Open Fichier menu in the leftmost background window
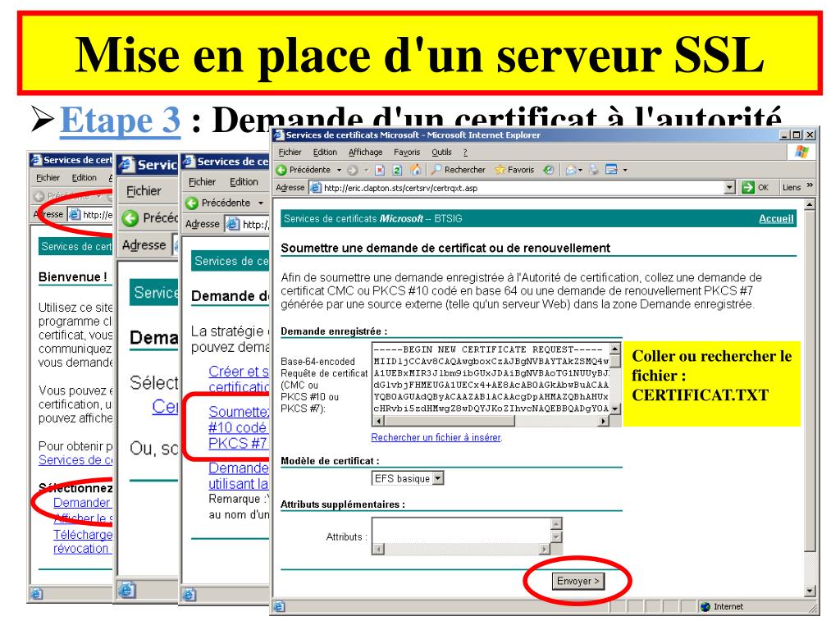The width and height of the screenshot is (840, 630). click(x=48, y=177)
